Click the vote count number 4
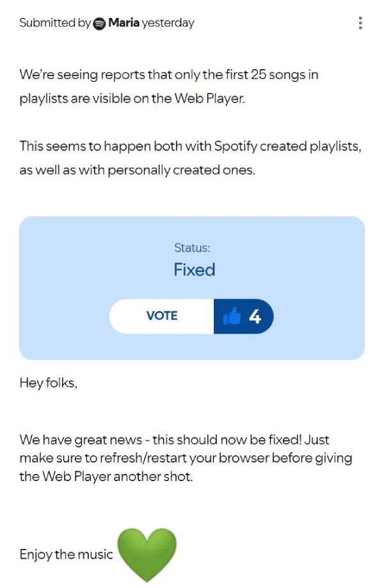This screenshot has height=588, width=384. click(255, 316)
